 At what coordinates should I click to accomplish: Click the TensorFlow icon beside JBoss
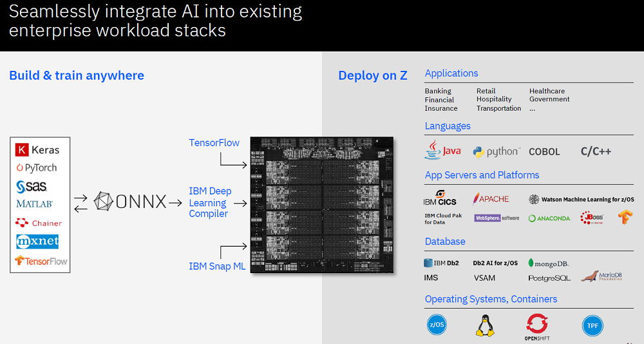click(x=625, y=216)
